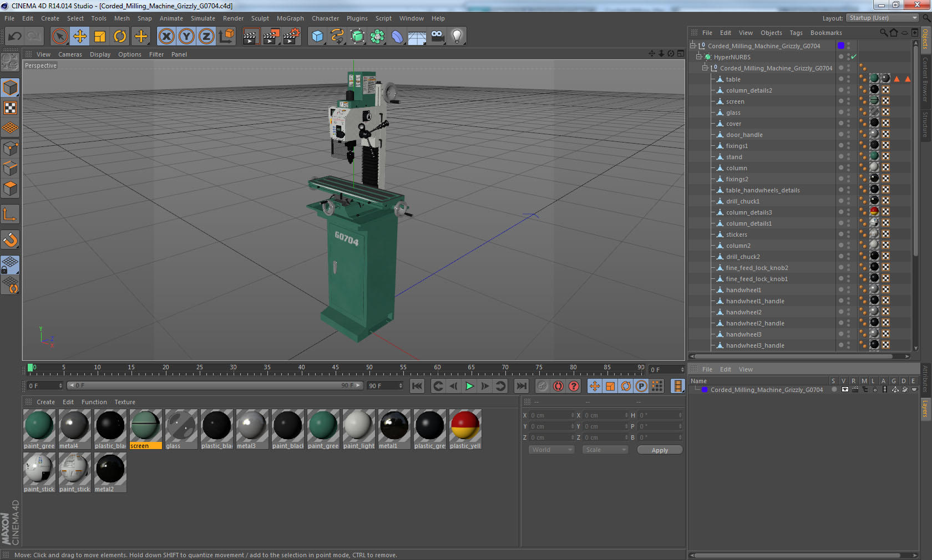Open the MoGraph menu
This screenshot has width=932, height=560.
point(290,18)
